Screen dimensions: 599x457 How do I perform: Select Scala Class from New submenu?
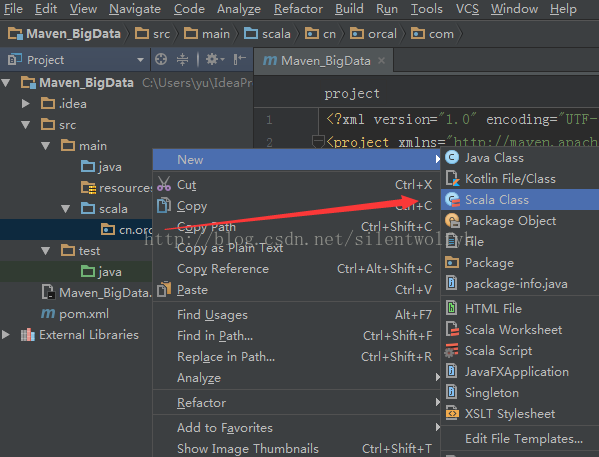tap(520, 199)
